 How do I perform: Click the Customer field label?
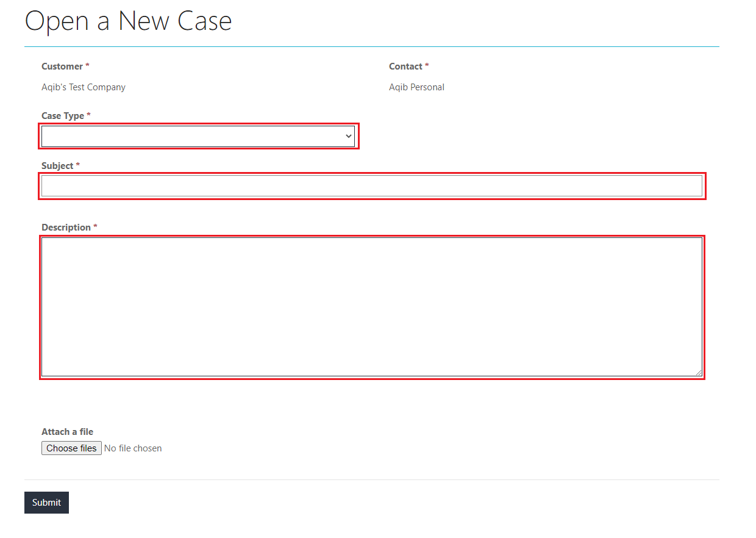click(x=61, y=66)
